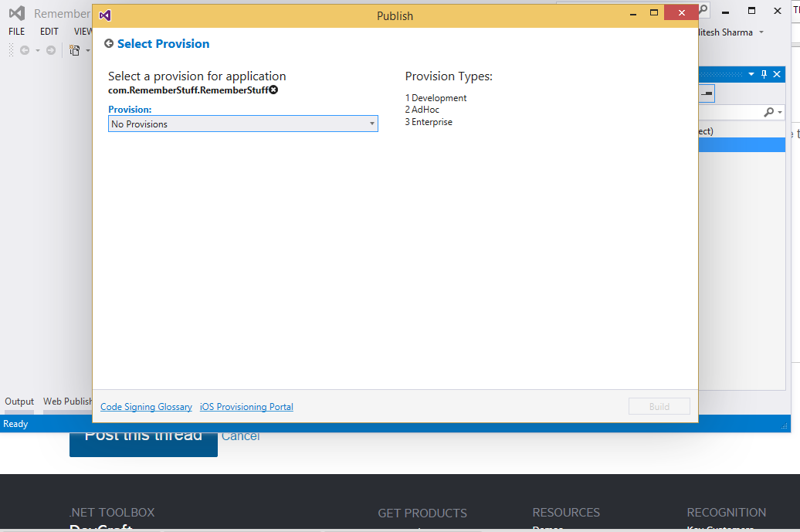This screenshot has width=800, height=532.
Task: Click the Build button
Action: coord(659,406)
